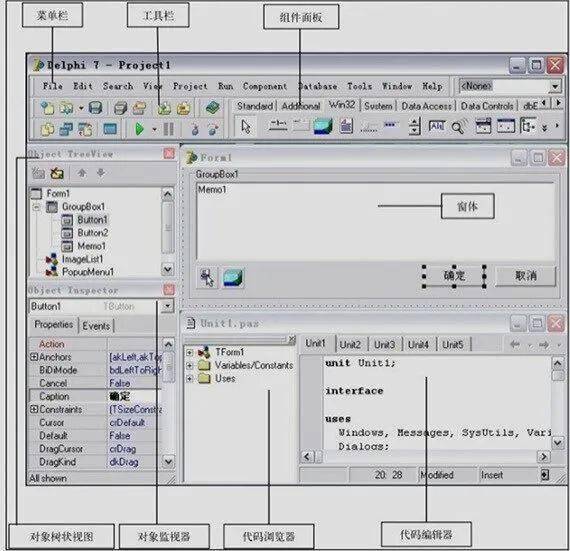The height and width of the screenshot is (551, 570).
Task: Click the Pause button in debug toolbar
Action: click(168, 129)
